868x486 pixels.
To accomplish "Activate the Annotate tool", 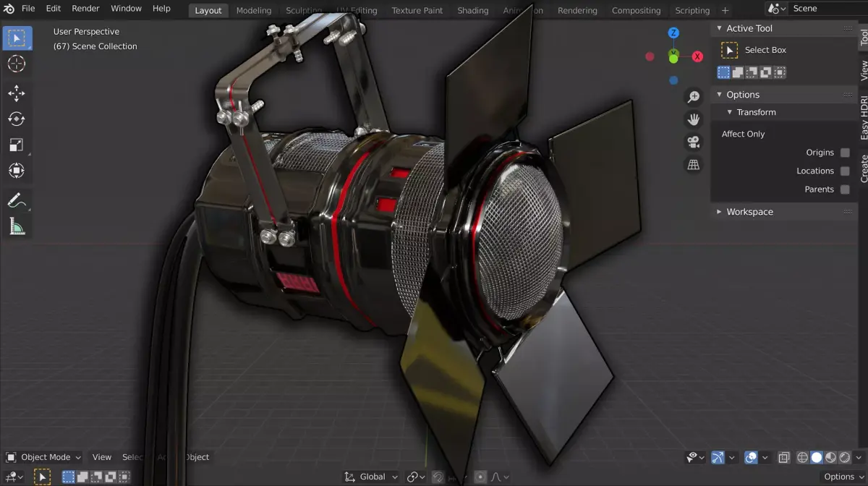I will (x=17, y=200).
